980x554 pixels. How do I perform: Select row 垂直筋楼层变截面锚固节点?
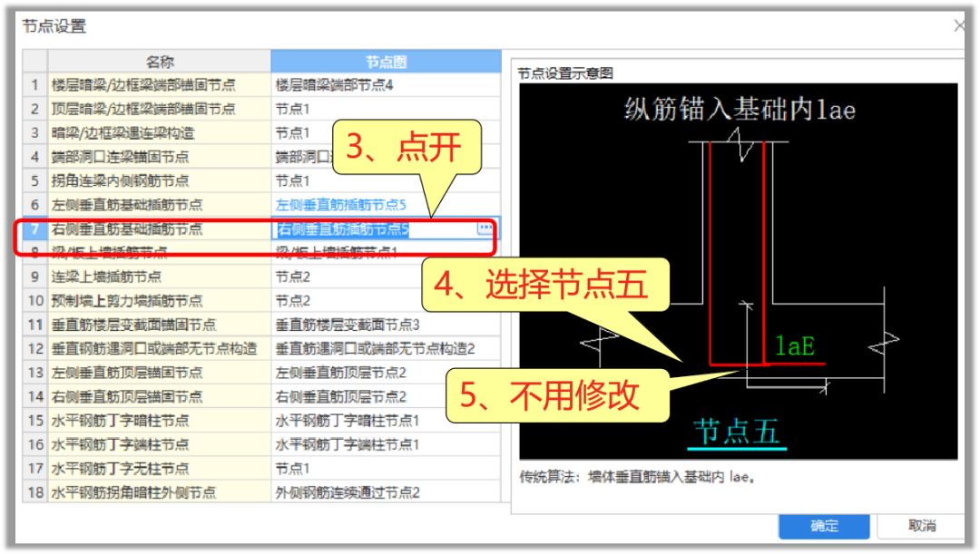click(160, 325)
